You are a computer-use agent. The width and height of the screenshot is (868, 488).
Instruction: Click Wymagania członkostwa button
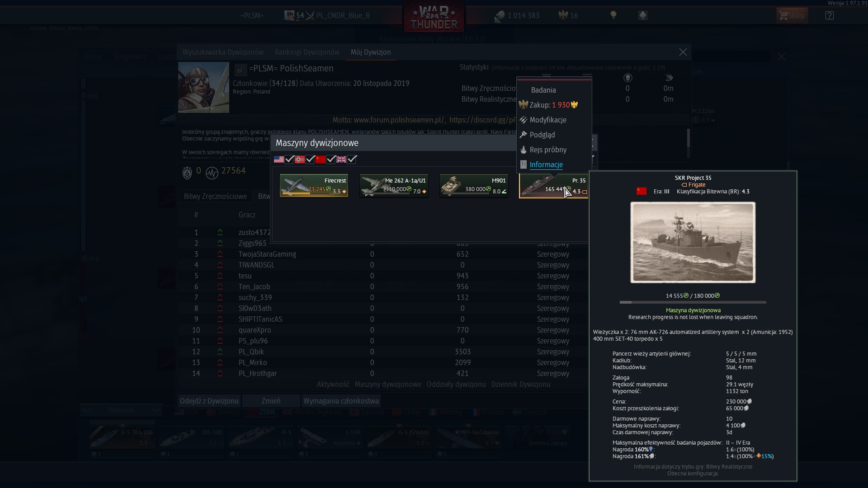(x=341, y=401)
